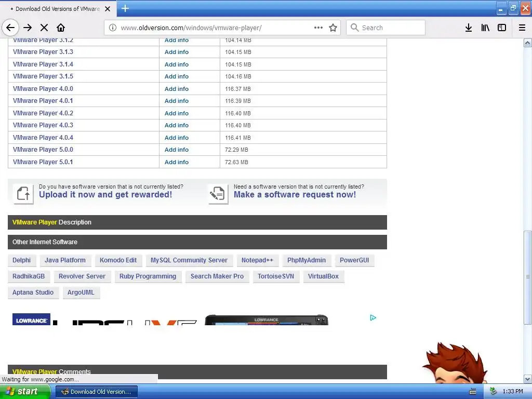The image size is (532, 399).
Task: Open the Notepad++ tag
Action: (x=257, y=260)
